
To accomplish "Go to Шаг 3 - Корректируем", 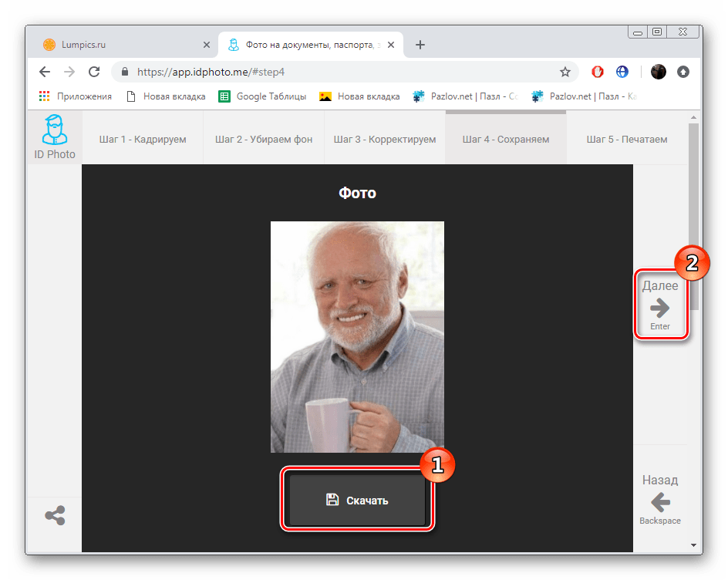I will pos(385,140).
